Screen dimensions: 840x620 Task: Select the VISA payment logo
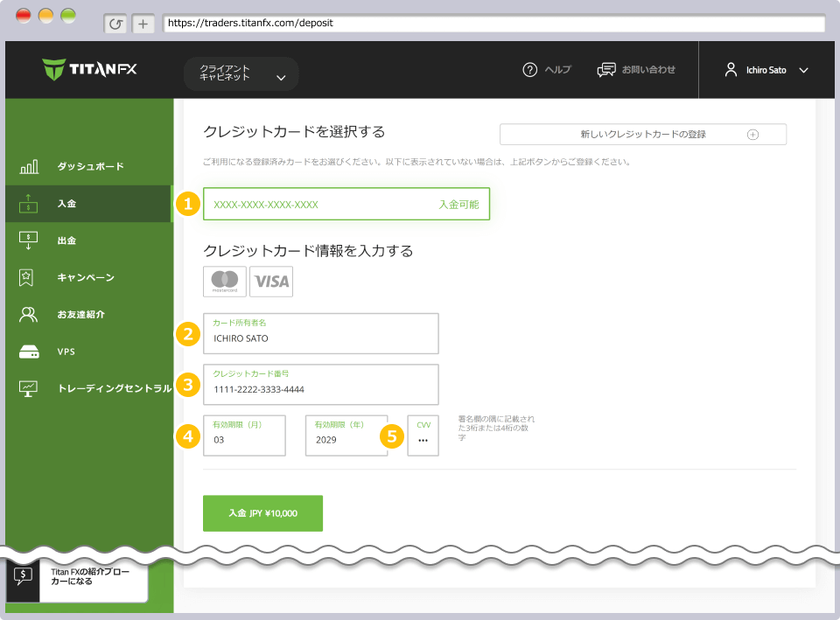coord(270,281)
